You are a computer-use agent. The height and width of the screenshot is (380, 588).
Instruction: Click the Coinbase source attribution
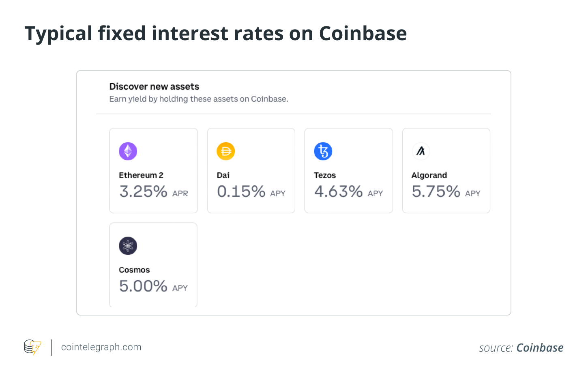(x=539, y=348)
